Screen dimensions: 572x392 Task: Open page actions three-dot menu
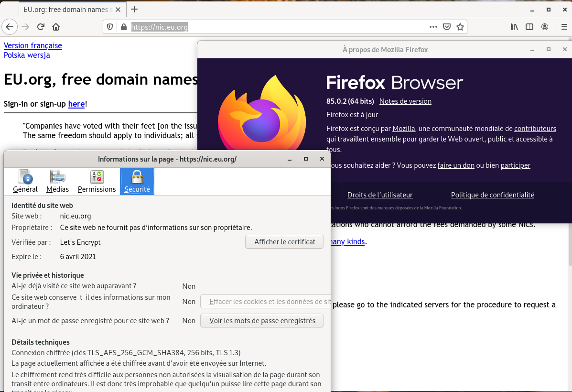(x=433, y=27)
